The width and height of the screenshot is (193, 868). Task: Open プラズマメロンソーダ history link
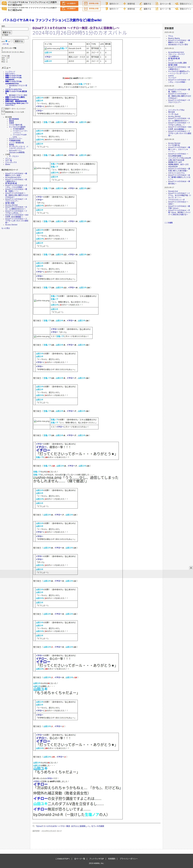click(176, 199)
